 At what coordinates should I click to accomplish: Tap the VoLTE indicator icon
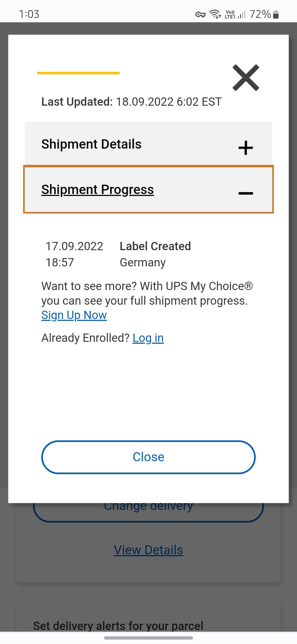pos(230,14)
